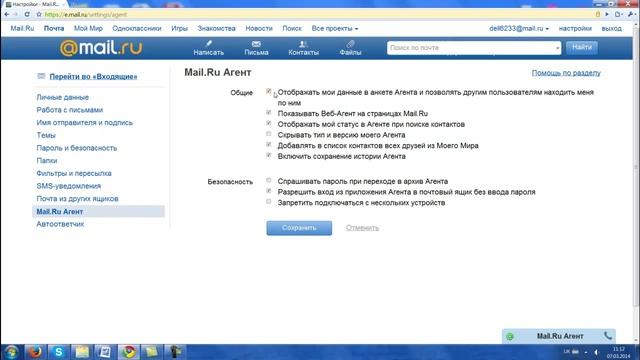Toggle 'Разрешить вход из приложения Агента' checkbox
This screenshot has height=360, width=640.
tap(269, 191)
